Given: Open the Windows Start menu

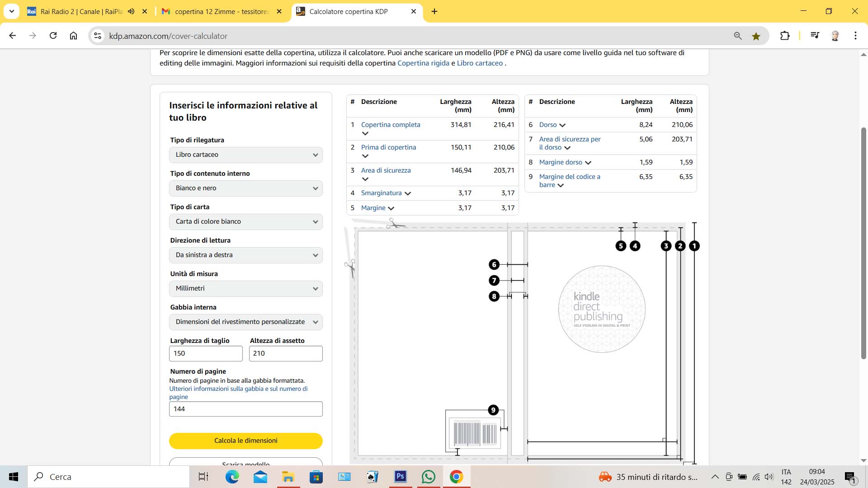Looking at the screenshot, I should pyautogui.click(x=14, y=477).
